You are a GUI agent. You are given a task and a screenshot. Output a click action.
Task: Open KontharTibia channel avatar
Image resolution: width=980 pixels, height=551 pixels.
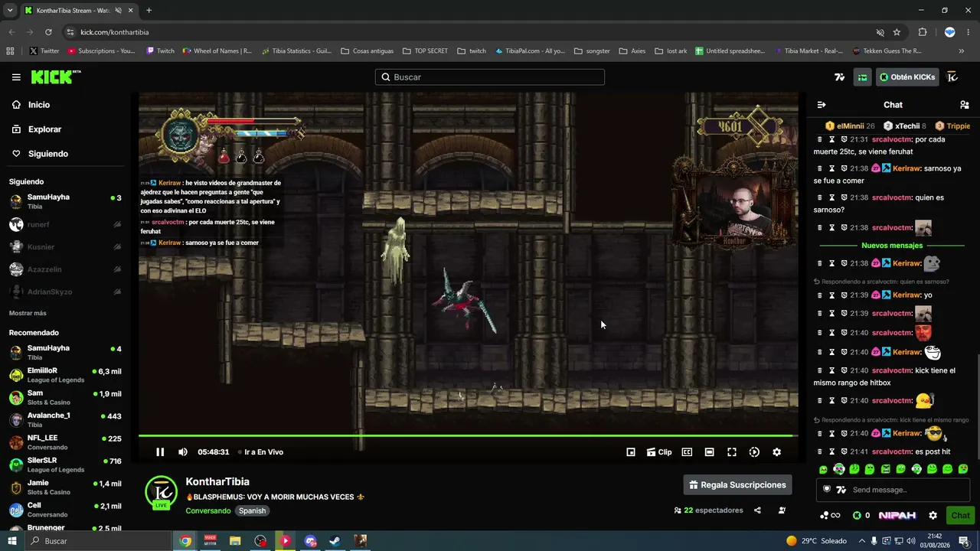coord(162,492)
